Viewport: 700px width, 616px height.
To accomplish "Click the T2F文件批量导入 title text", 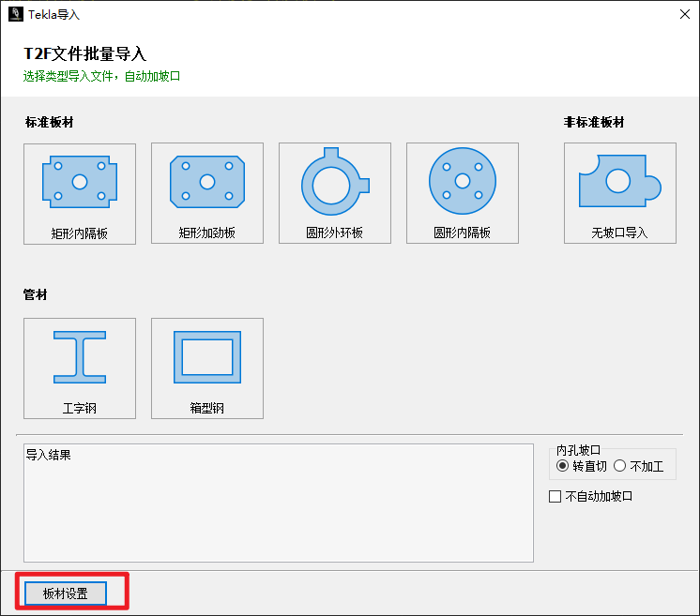I will [84, 53].
